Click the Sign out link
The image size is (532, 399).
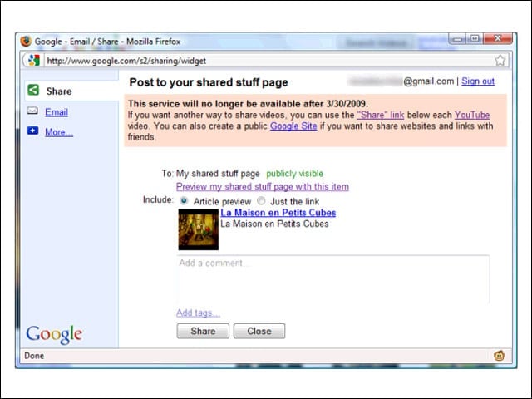[x=478, y=81]
